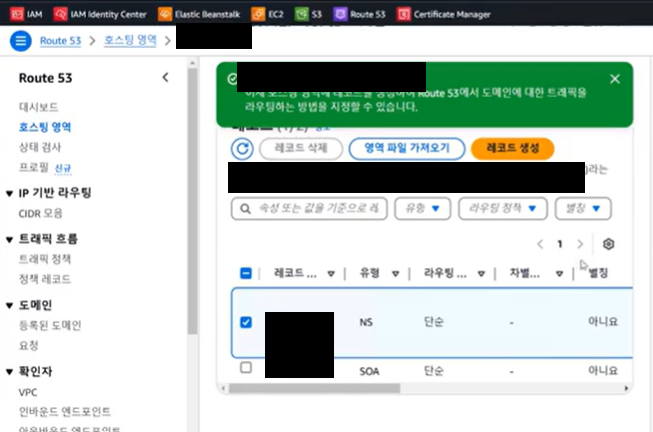Collapse the Route 53 side panel arrow
This screenshot has width=653, height=432.
click(165, 77)
